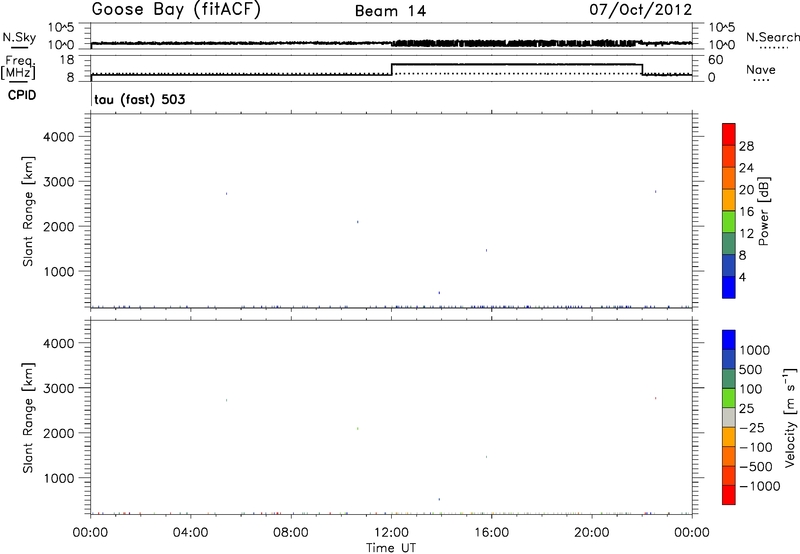Image resolution: width=800 pixels, height=554 pixels.
Task: Click the power panel 'Slant Range [km]' label
Action: (28, 211)
